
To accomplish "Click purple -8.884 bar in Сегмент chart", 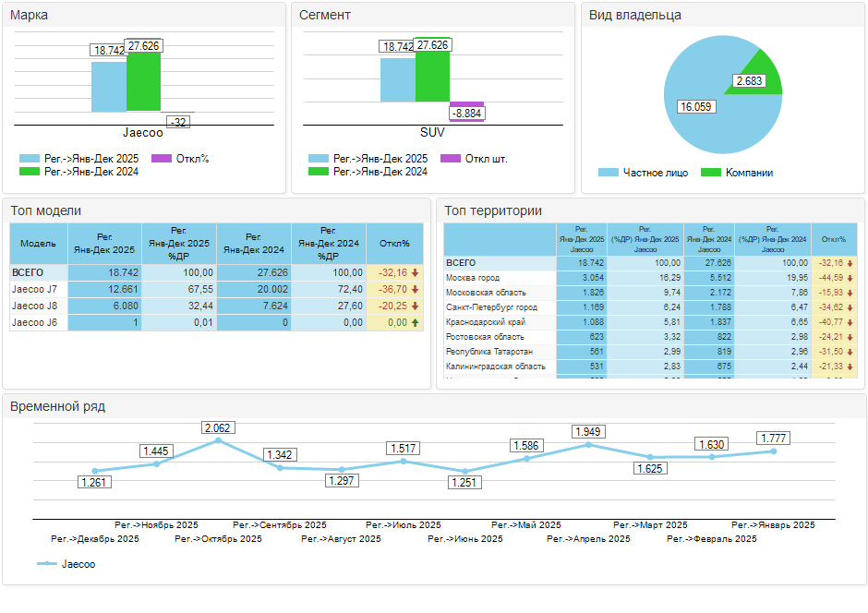I will [466, 104].
